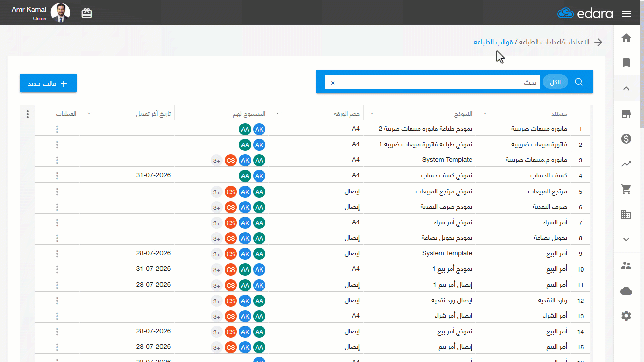Open the settings gear sidebar icon
The width and height of the screenshot is (644, 362).
[x=626, y=316]
